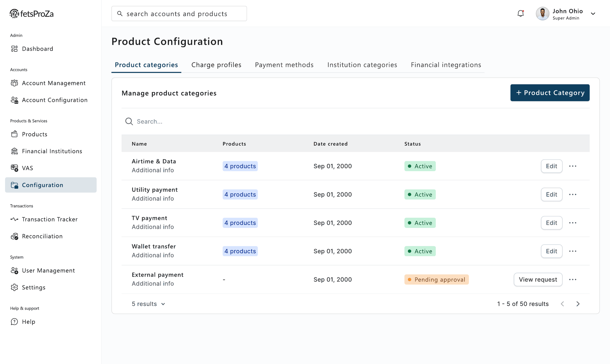
Task: Click the magnifier in the top search bar
Action: coord(120,14)
